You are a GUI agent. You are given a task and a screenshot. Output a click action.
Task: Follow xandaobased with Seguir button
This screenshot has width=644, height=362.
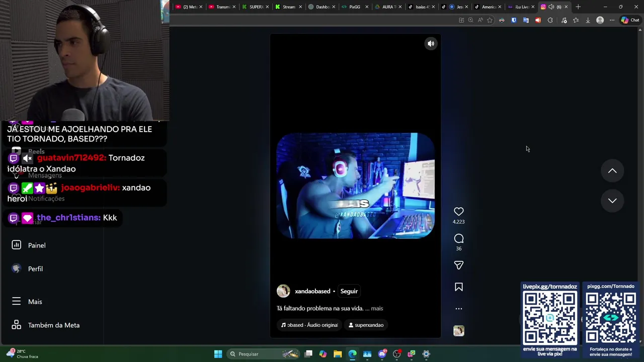pyautogui.click(x=349, y=291)
